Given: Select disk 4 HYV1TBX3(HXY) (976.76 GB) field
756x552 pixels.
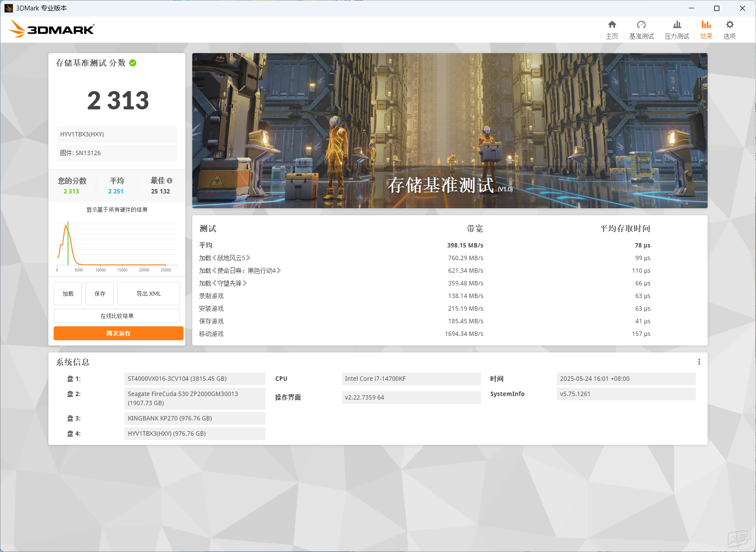Looking at the screenshot, I should coord(195,433).
